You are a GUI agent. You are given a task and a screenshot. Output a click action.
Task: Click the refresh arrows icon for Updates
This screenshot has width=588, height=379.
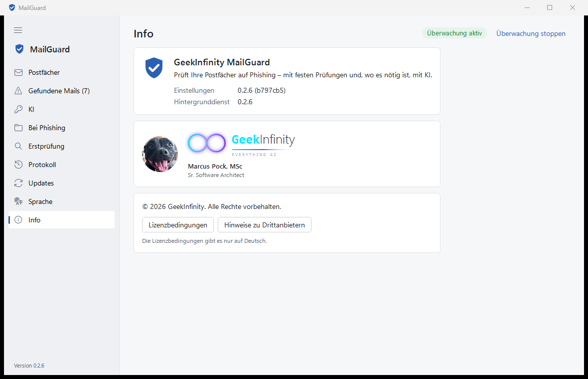pos(18,183)
